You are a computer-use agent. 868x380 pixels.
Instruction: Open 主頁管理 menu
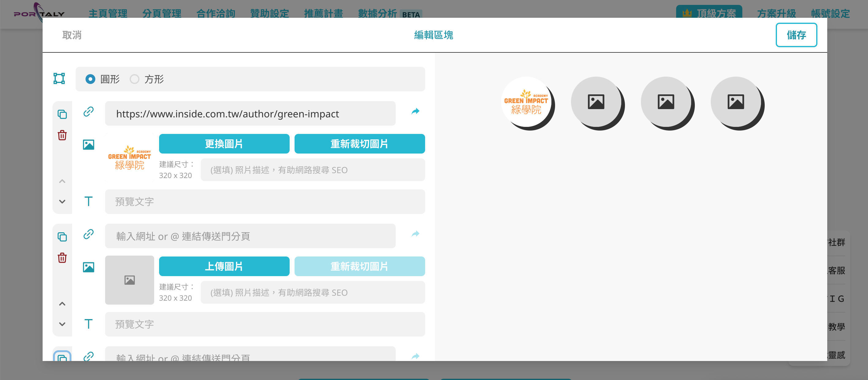click(108, 13)
